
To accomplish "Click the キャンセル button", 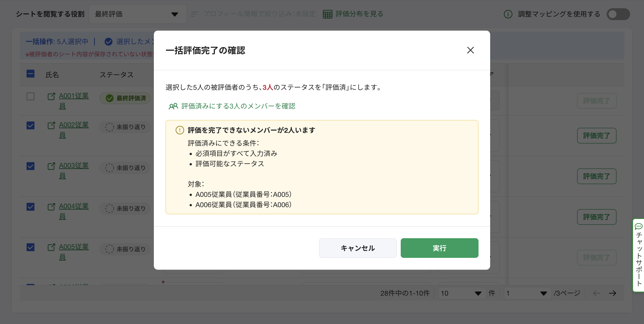I will tap(358, 248).
